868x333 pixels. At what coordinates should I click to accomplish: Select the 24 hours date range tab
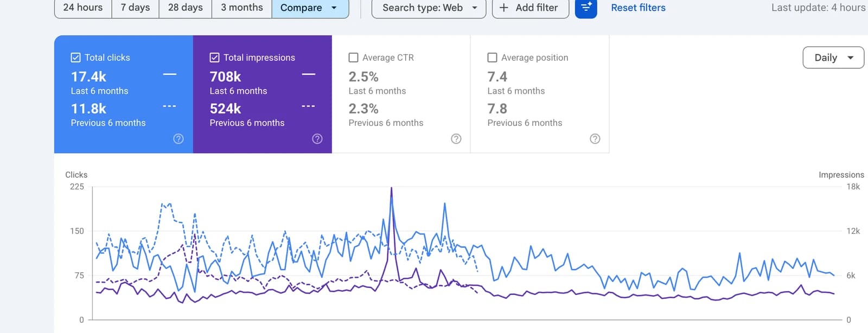(x=83, y=8)
